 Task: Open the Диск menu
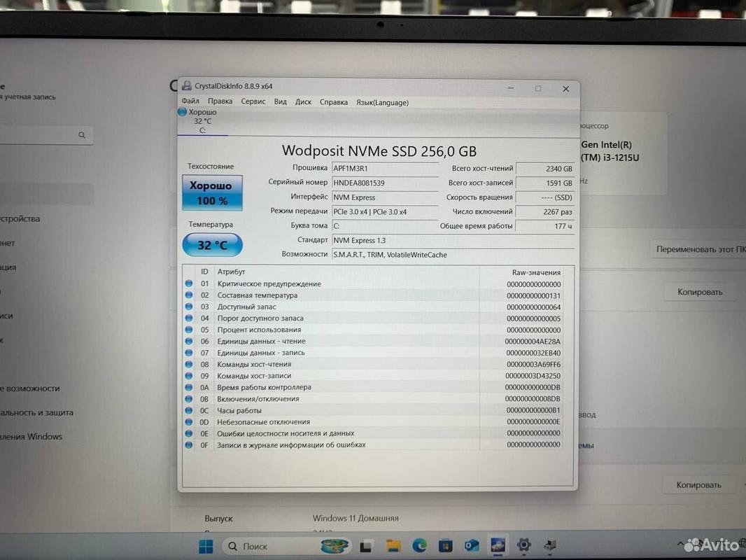pyautogui.click(x=303, y=101)
